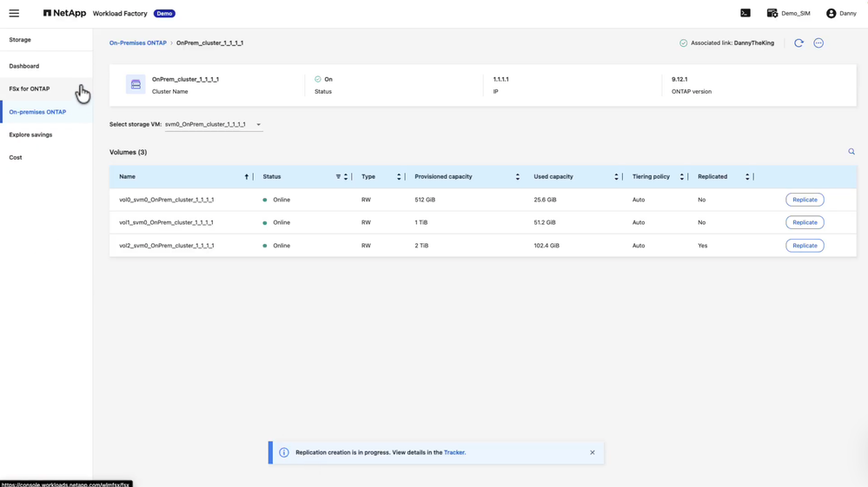The width and height of the screenshot is (868, 487).
Task: Open the more options ellipsis menu
Action: 818,43
